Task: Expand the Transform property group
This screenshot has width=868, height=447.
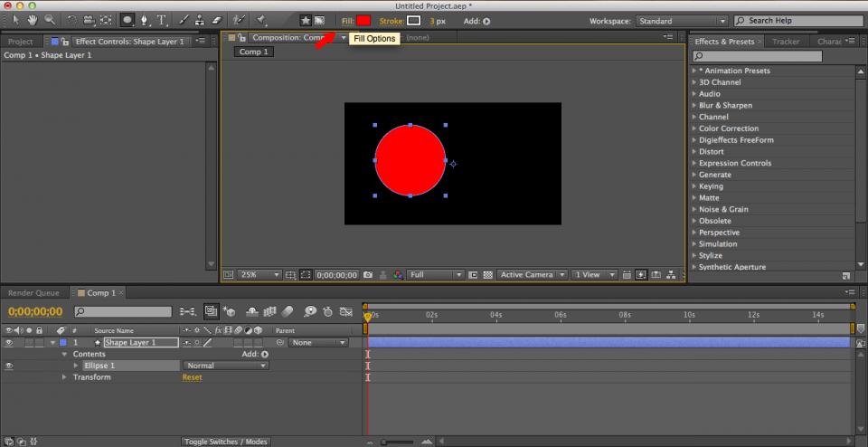Action: coord(64,377)
